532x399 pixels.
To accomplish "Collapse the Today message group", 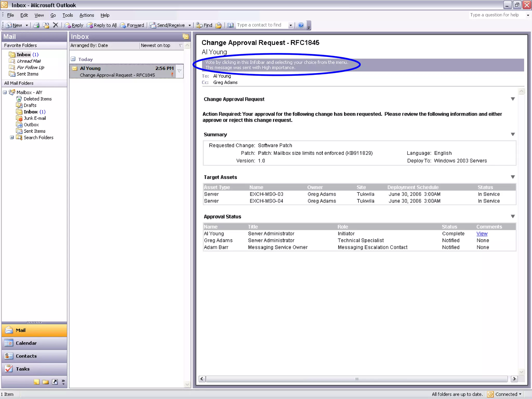I will coord(73,59).
